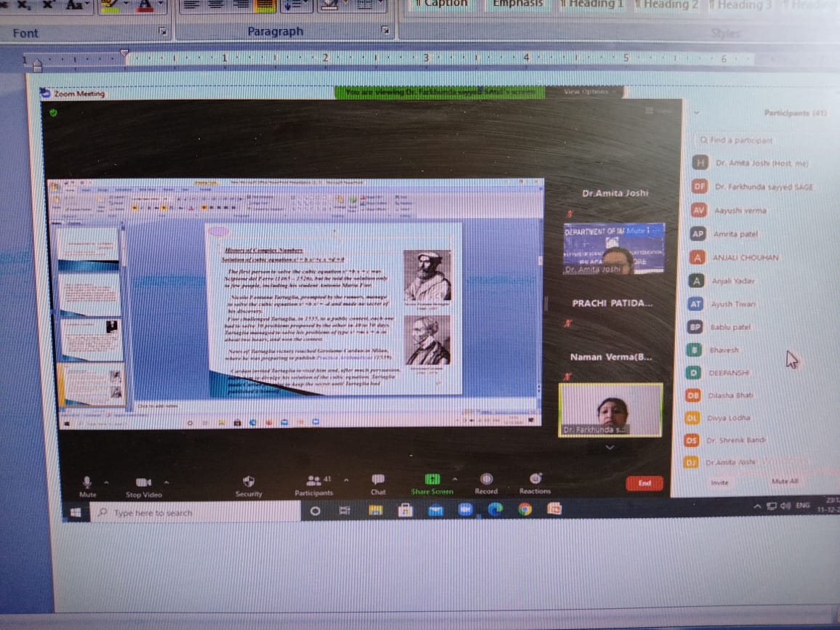Apply the Heading 3 style
840x630 pixels.
740,5
